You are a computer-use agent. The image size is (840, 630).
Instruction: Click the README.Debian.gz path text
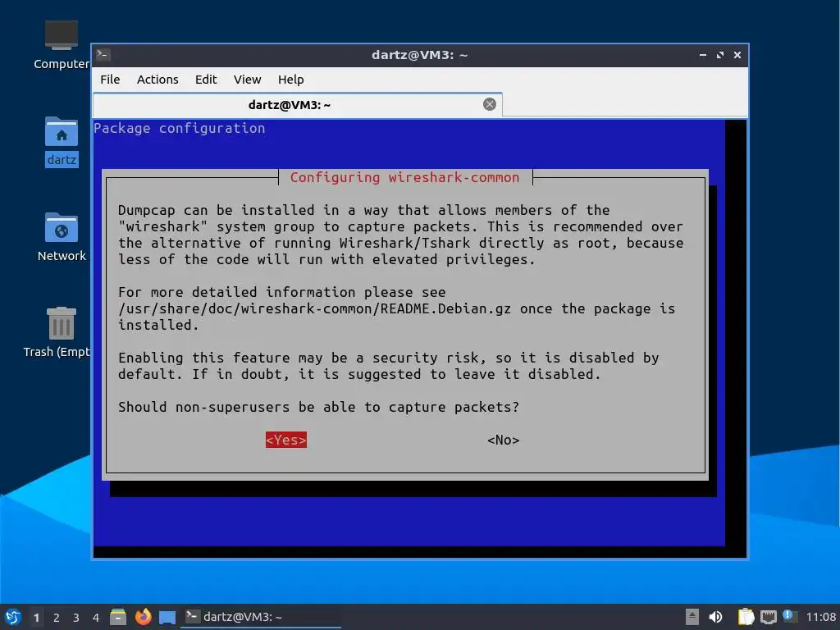click(314, 308)
